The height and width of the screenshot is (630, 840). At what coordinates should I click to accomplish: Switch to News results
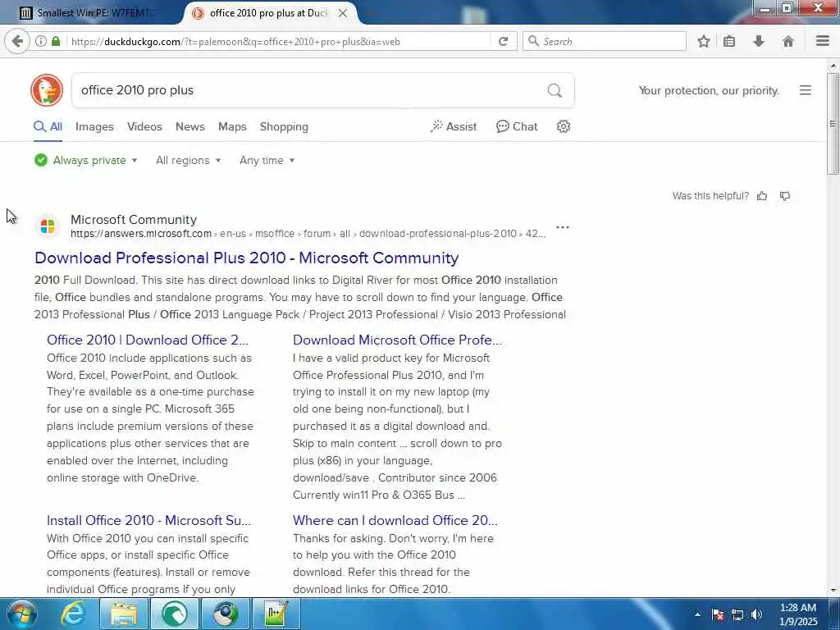pyautogui.click(x=190, y=127)
